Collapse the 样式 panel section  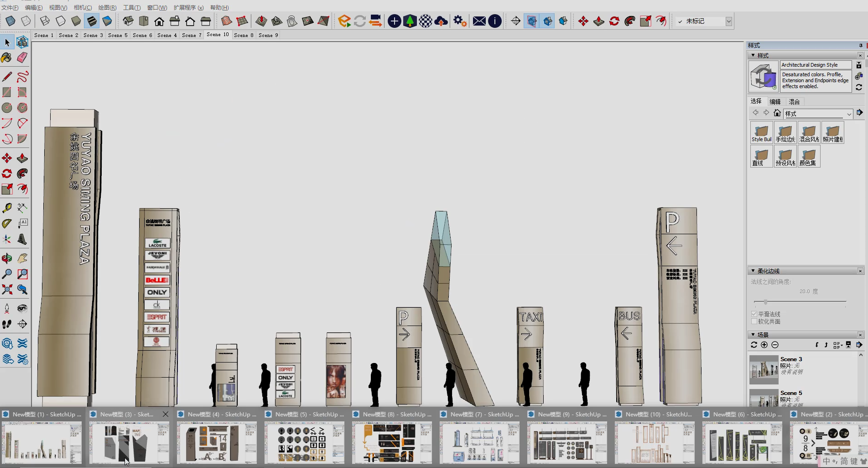coord(753,55)
